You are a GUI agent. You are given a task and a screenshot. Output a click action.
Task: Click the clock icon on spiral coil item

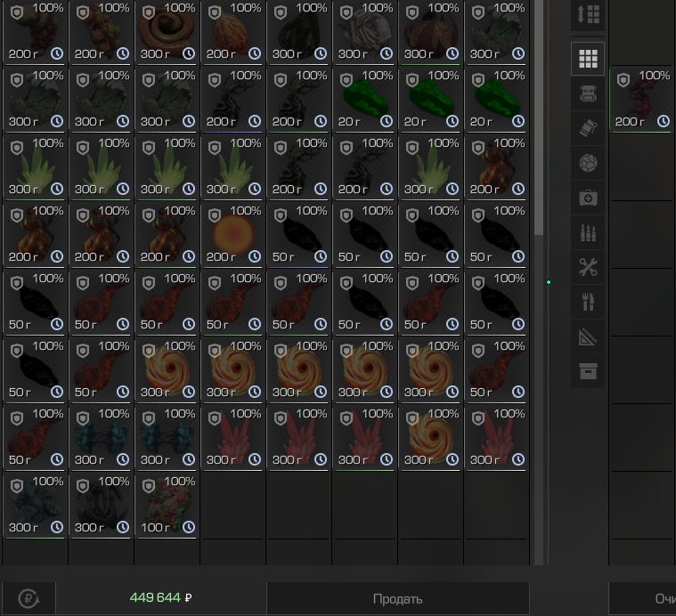click(189, 53)
